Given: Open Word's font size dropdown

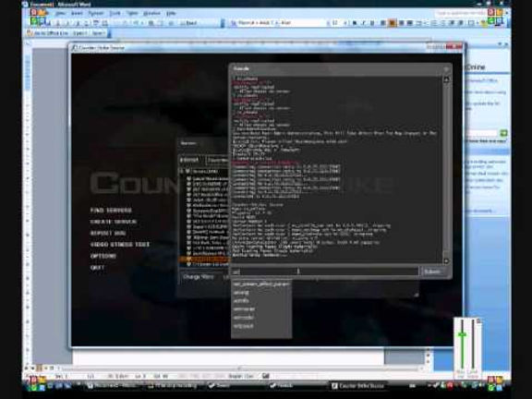Looking at the screenshot, I should [x=345, y=23].
